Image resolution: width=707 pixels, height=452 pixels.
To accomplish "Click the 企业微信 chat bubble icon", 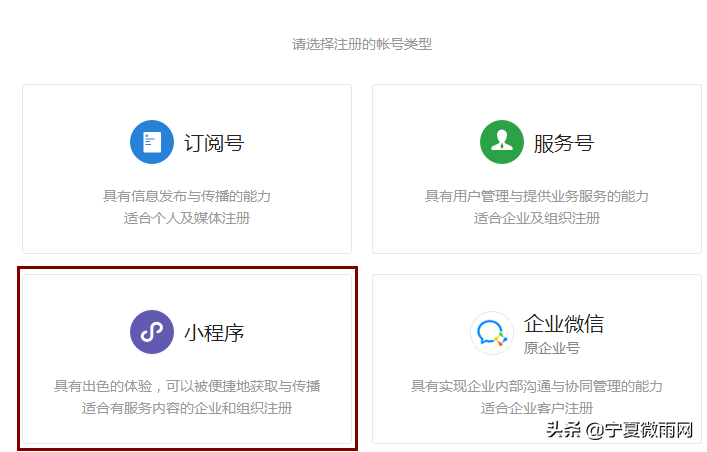I will pyautogui.click(x=492, y=333).
